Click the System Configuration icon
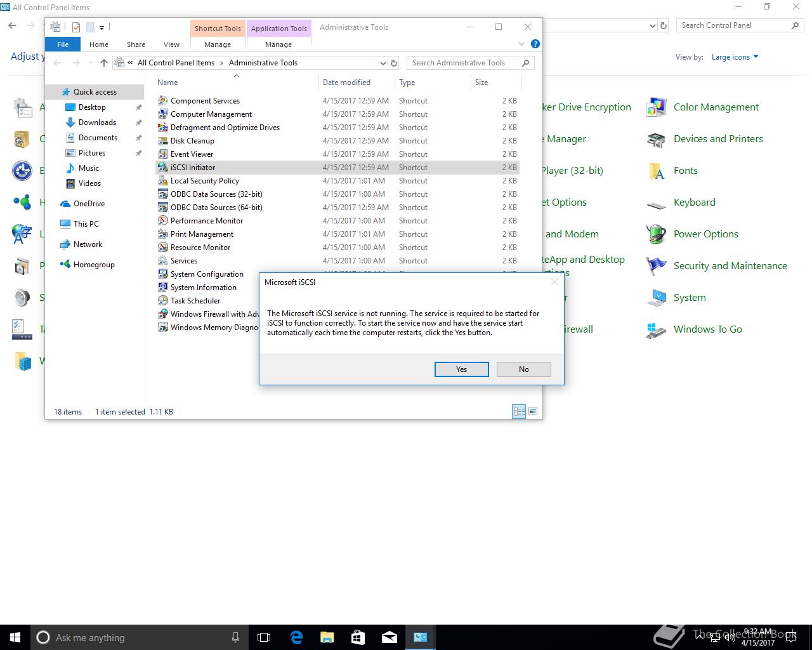This screenshot has width=812, height=650. pyautogui.click(x=163, y=274)
